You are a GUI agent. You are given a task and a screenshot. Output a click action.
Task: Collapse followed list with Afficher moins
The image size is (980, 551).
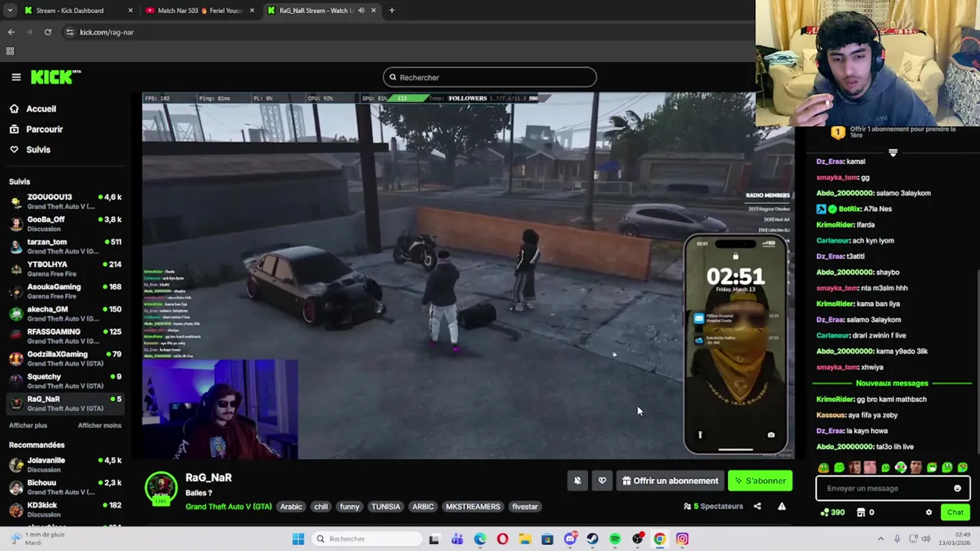click(100, 425)
